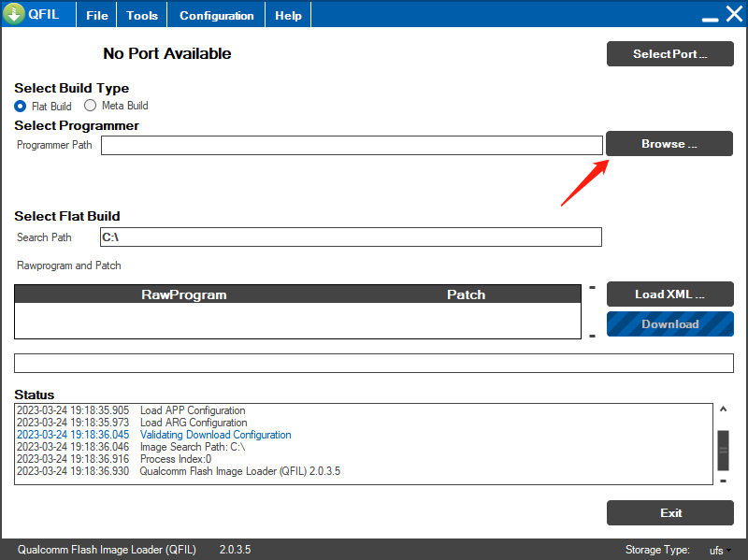The image size is (748, 560).
Task: Click the Select Port button
Action: (669, 54)
